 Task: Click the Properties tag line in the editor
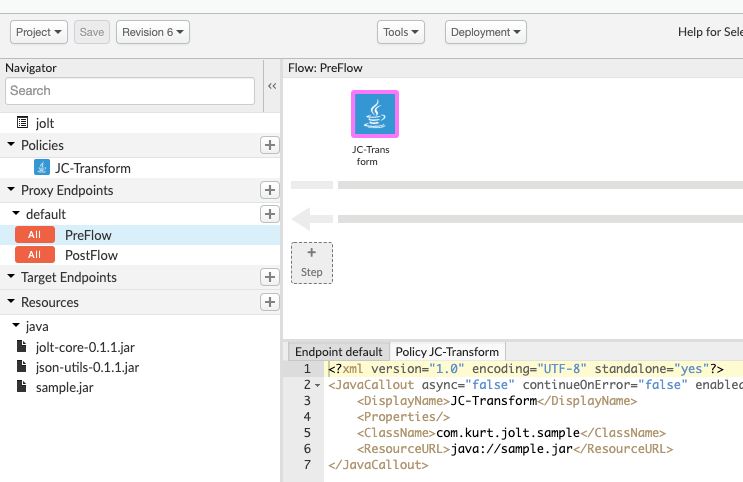(x=403, y=417)
